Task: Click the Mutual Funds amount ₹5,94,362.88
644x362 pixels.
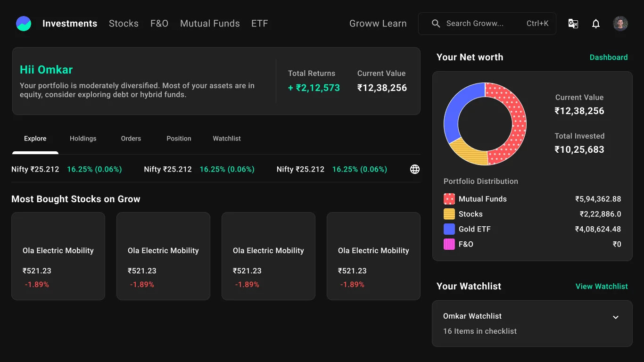Action: 598,199
